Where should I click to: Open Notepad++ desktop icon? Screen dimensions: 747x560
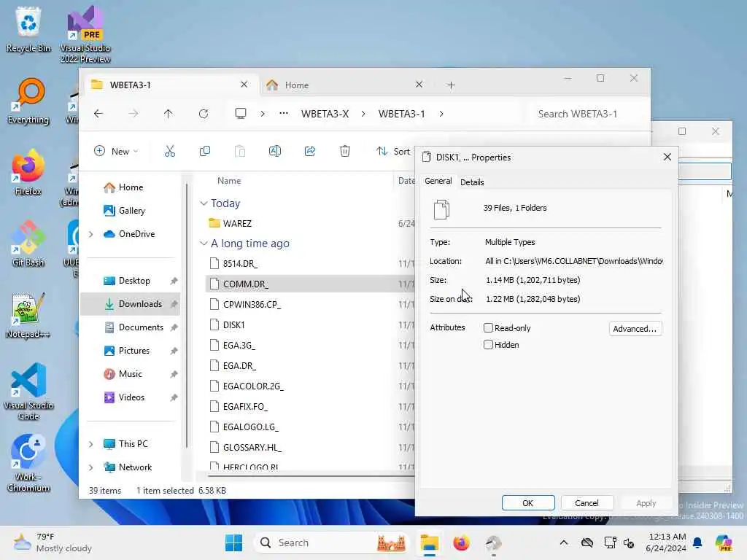pyautogui.click(x=28, y=316)
